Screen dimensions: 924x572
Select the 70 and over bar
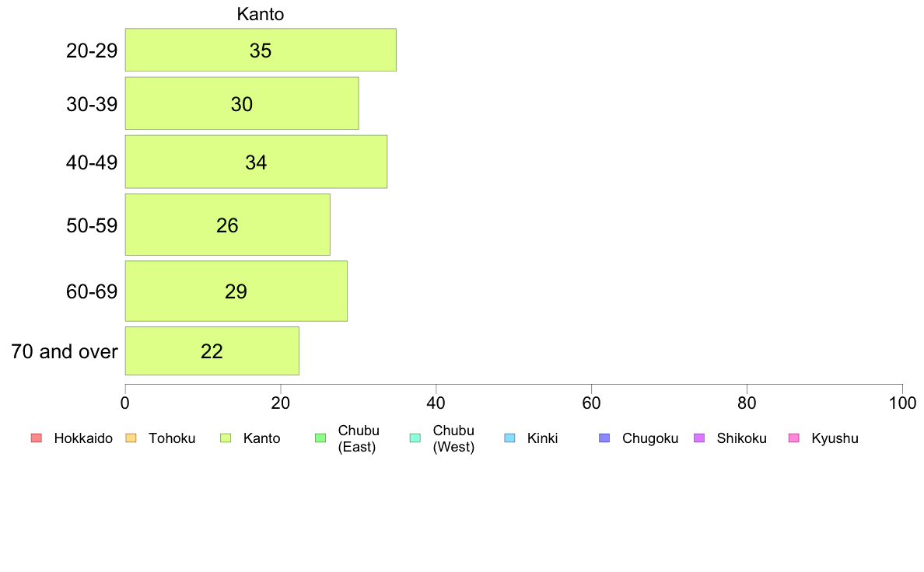[x=212, y=351]
